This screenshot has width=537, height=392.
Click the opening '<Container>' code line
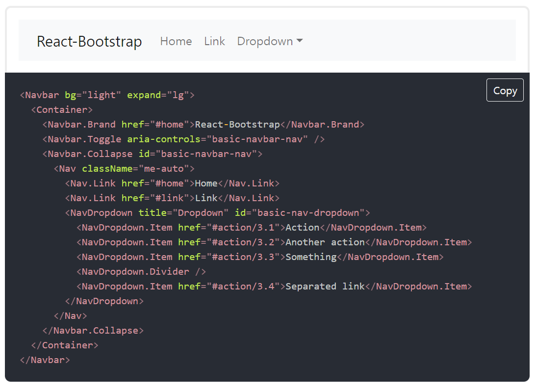[x=62, y=109]
